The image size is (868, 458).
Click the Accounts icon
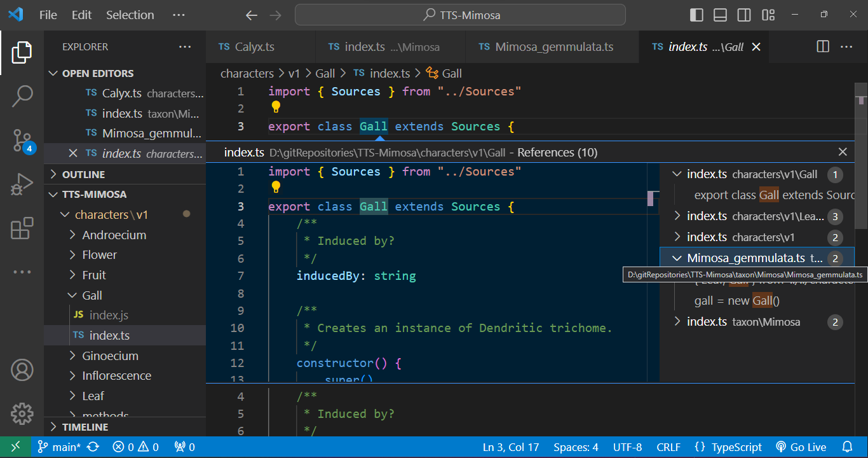tap(22, 370)
